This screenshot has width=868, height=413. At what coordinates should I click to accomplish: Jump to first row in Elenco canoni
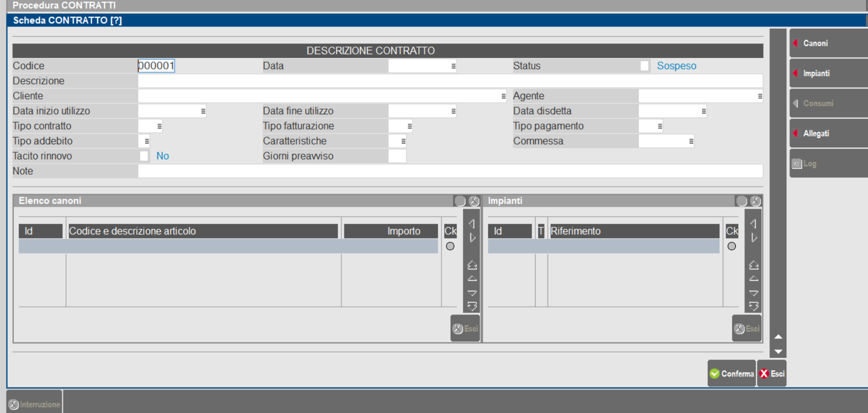(472, 265)
